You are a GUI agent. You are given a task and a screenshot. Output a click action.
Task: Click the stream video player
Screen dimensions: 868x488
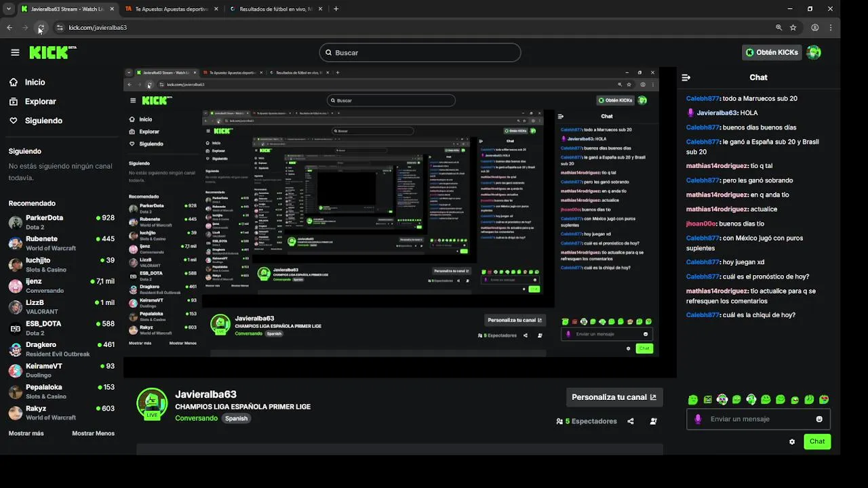[x=400, y=222]
